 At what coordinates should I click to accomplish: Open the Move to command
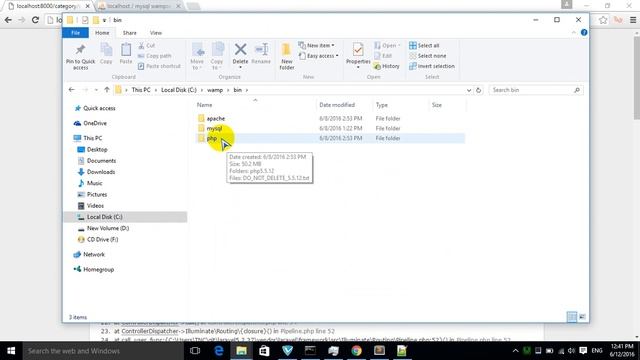coord(198,56)
